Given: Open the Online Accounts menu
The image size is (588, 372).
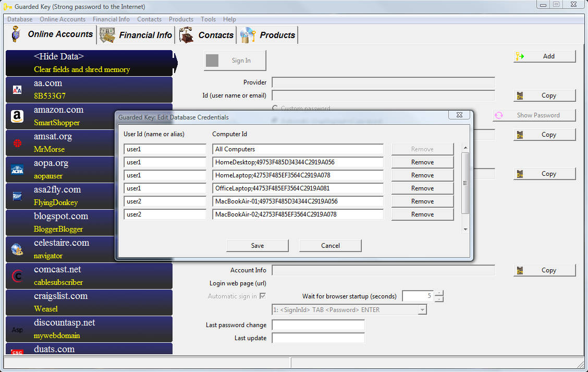Looking at the screenshot, I should pos(63,19).
